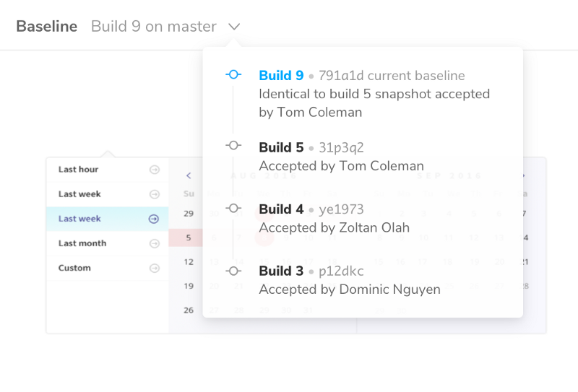The width and height of the screenshot is (578, 392).
Task: Click the Build 5 commit node icon
Action: pyautogui.click(x=233, y=146)
